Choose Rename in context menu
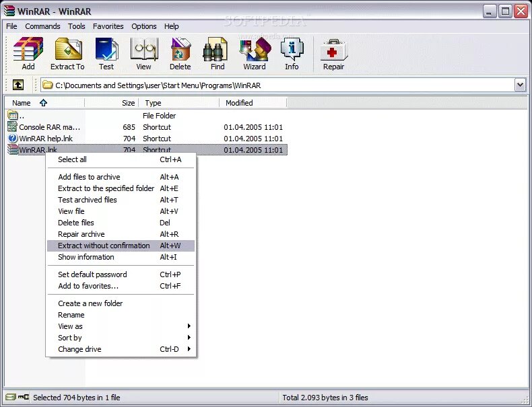 pos(121,315)
